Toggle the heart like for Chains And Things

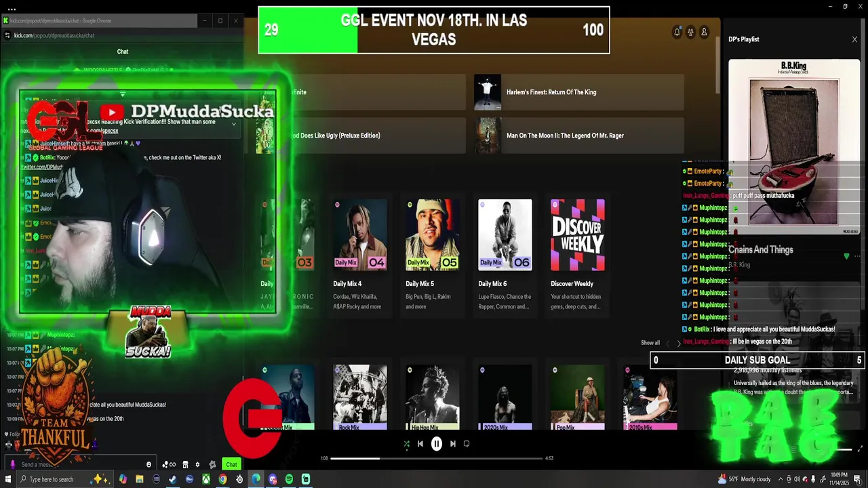pos(846,256)
